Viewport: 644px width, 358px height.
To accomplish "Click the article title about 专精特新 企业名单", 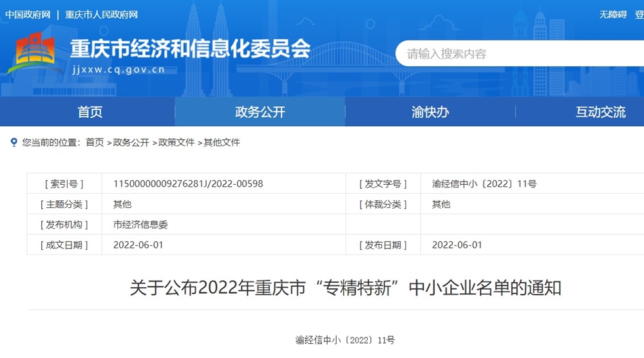I will click(x=345, y=287).
